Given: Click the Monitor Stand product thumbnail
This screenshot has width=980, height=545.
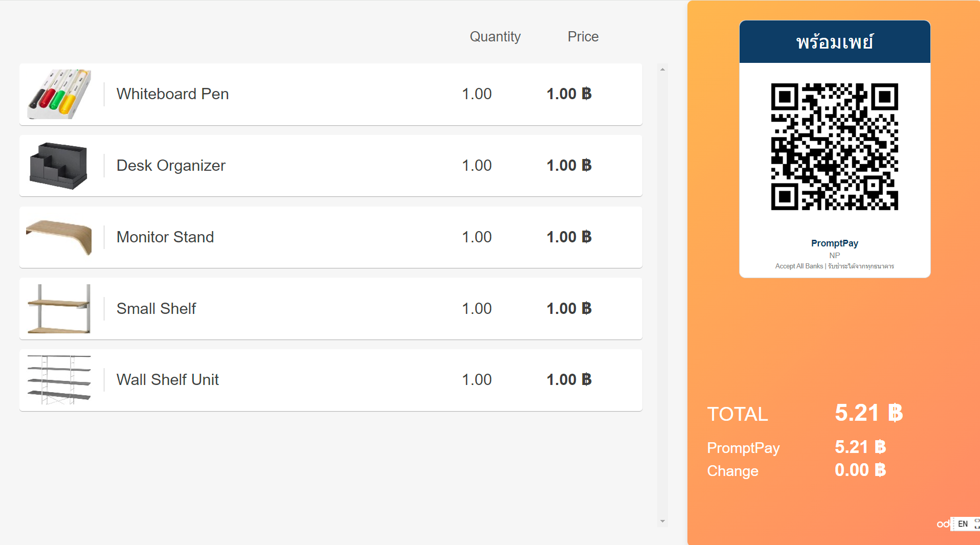Looking at the screenshot, I should 59,237.
